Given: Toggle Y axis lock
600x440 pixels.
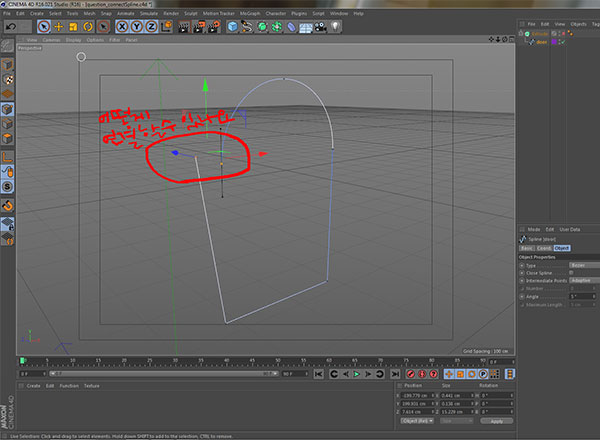Looking at the screenshot, I should coord(137,26).
